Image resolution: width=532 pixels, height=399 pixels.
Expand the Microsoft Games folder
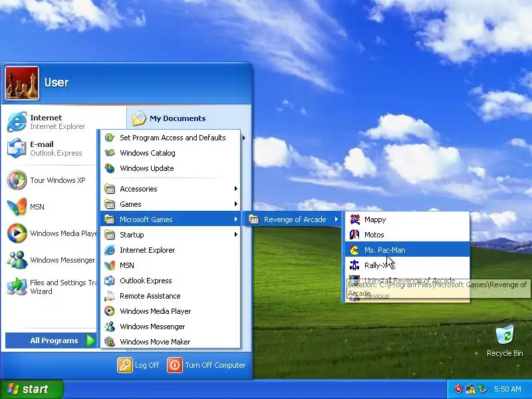click(170, 219)
